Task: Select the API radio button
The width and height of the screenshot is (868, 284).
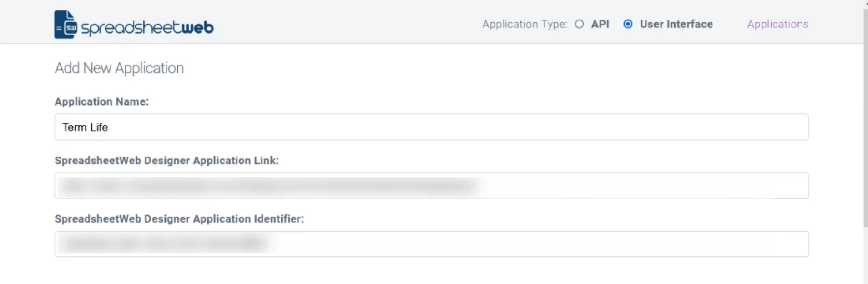Action: [579, 24]
